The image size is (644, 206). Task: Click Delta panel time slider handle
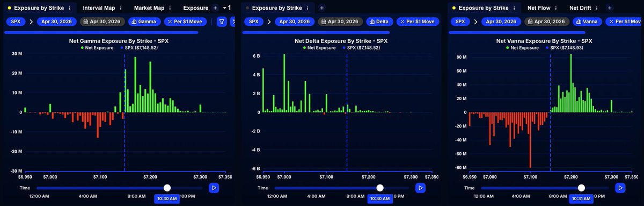(x=380, y=188)
